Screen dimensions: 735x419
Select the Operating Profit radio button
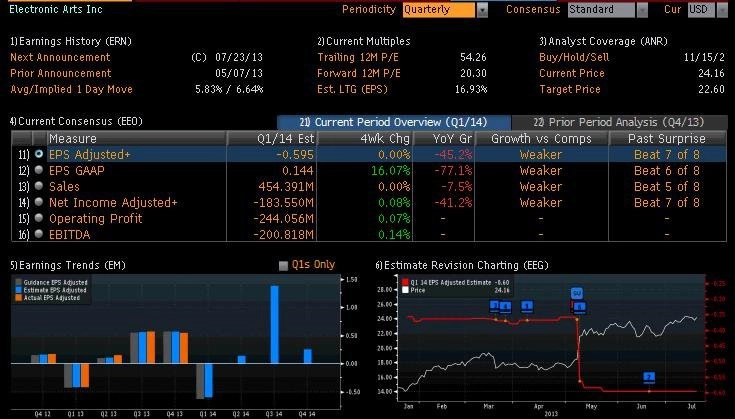coord(39,218)
